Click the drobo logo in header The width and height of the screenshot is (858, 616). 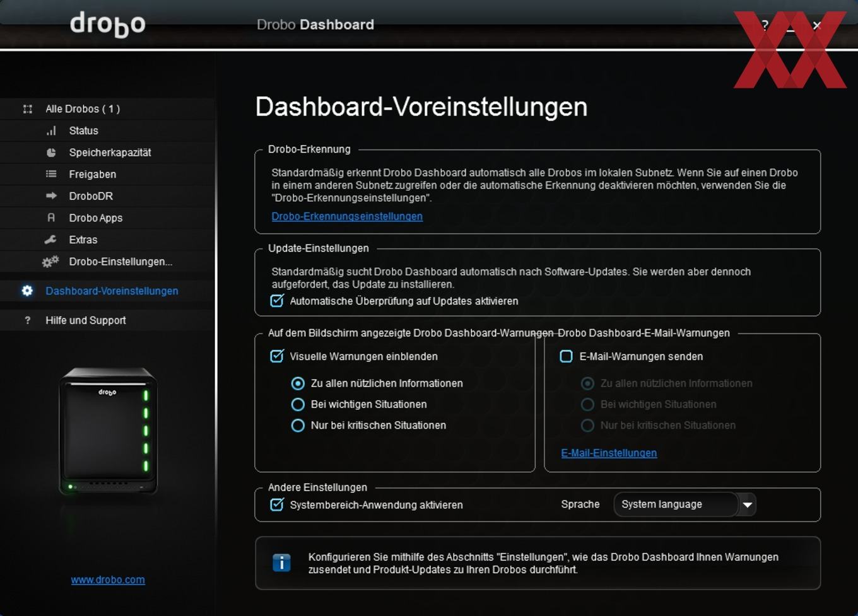coord(107,25)
